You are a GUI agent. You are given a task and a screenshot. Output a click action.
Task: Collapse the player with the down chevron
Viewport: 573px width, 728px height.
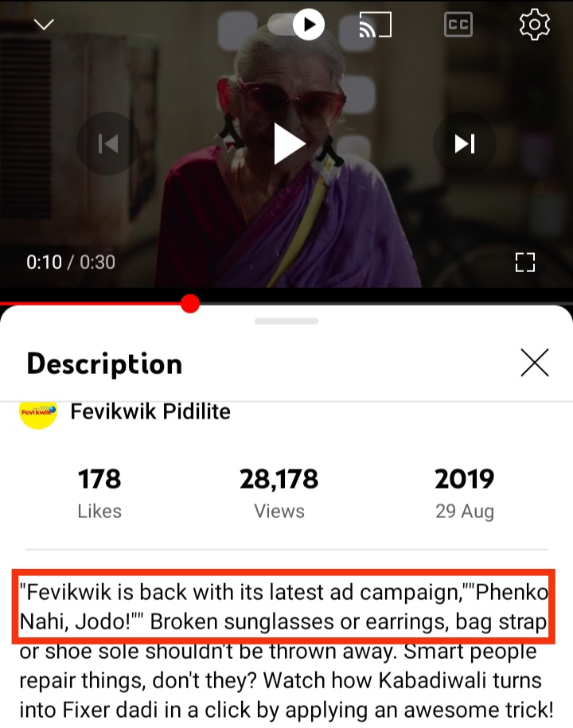pos(44,24)
